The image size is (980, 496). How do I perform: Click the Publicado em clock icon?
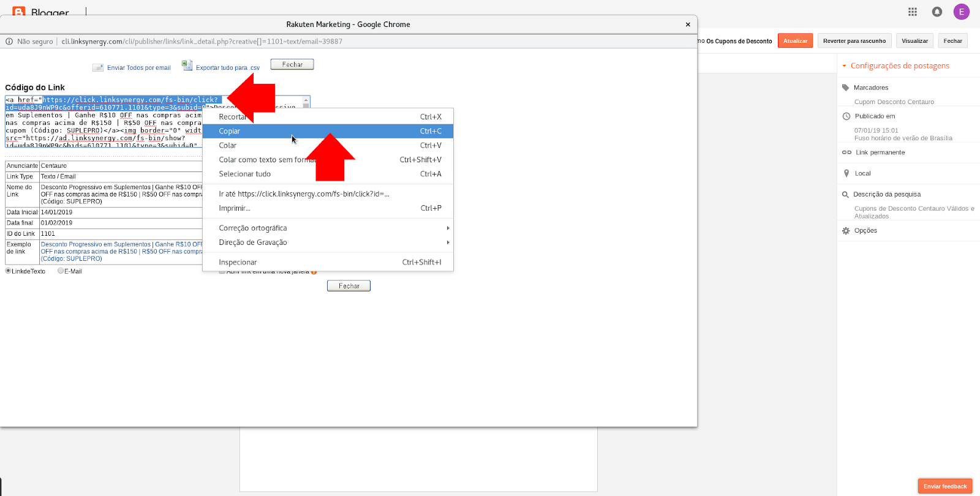(x=846, y=116)
